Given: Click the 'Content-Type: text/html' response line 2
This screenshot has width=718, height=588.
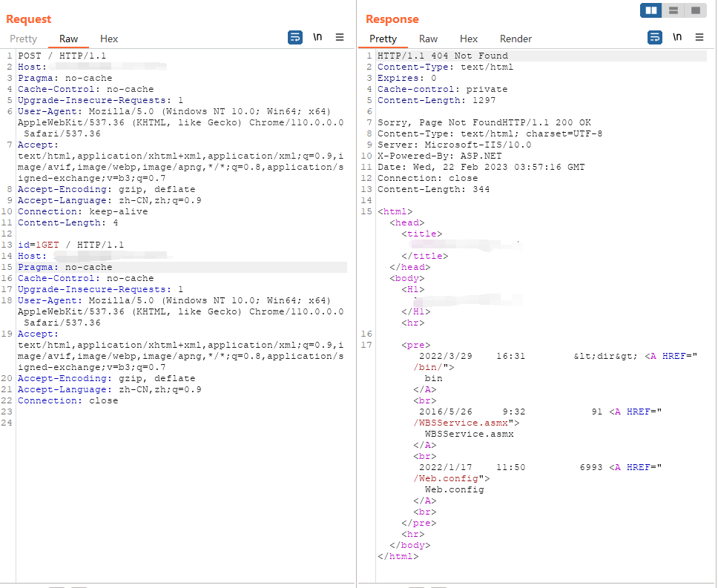Looking at the screenshot, I should (445, 67).
